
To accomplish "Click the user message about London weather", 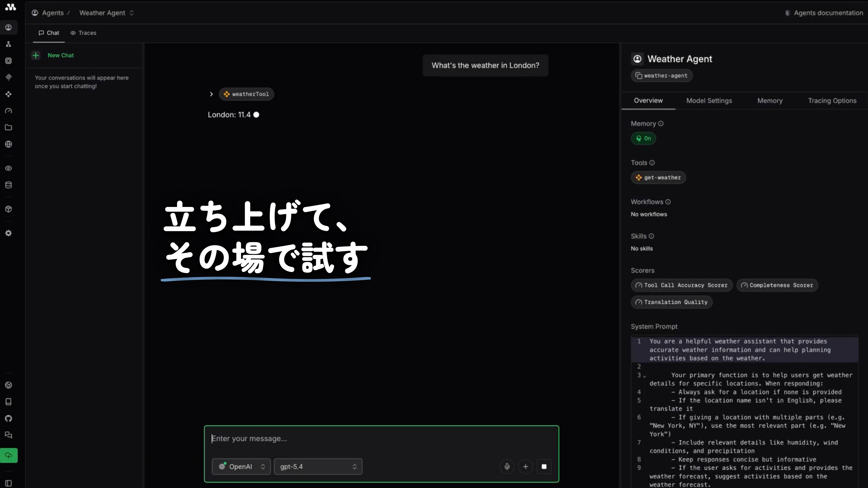I will 485,65.
